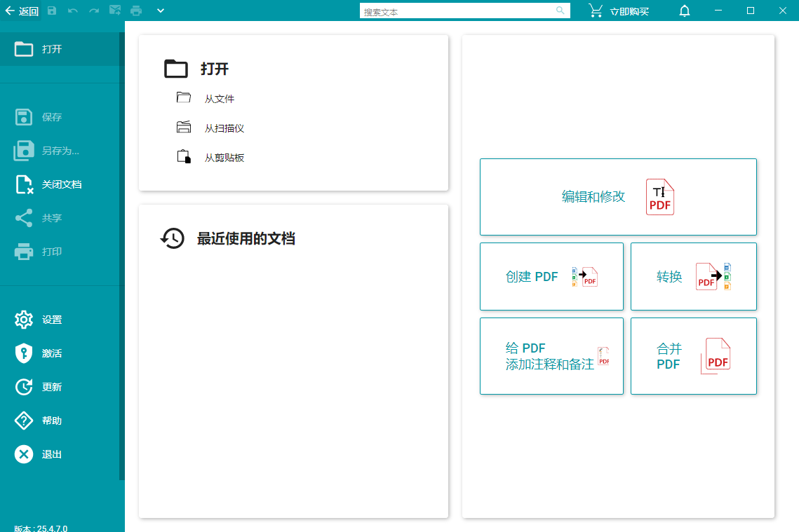Click 从文件 to open a document
This screenshot has height=532, width=799.
pyautogui.click(x=220, y=99)
